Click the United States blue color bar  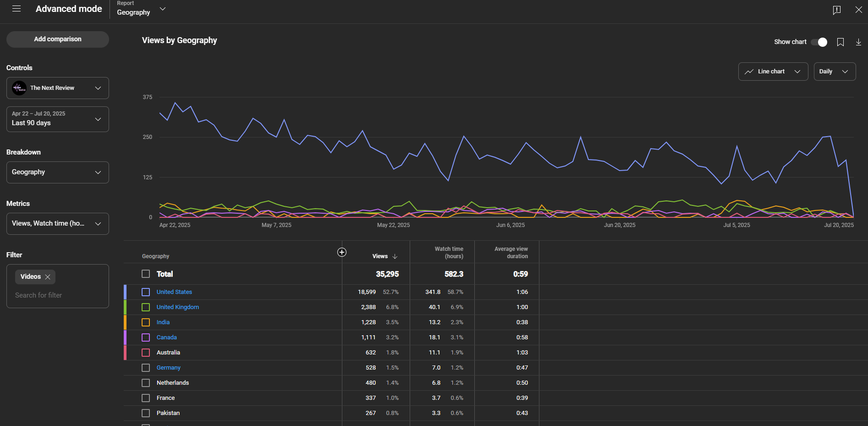tap(125, 292)
